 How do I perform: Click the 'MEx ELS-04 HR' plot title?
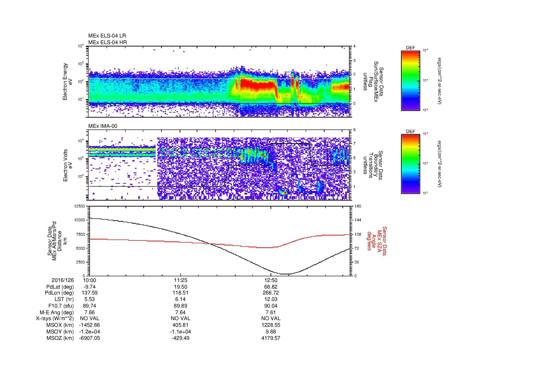(107, 42)
